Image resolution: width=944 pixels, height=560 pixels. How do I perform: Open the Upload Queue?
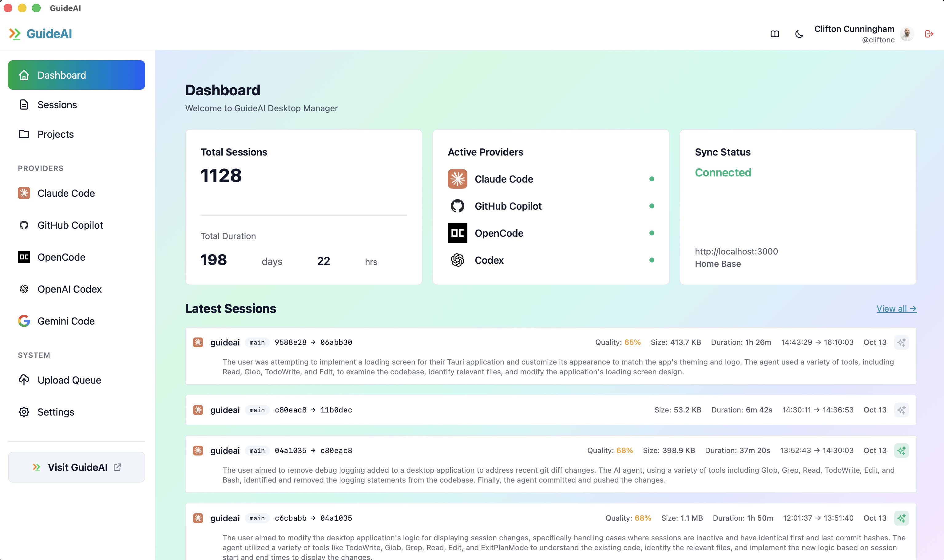pos(69,380)
